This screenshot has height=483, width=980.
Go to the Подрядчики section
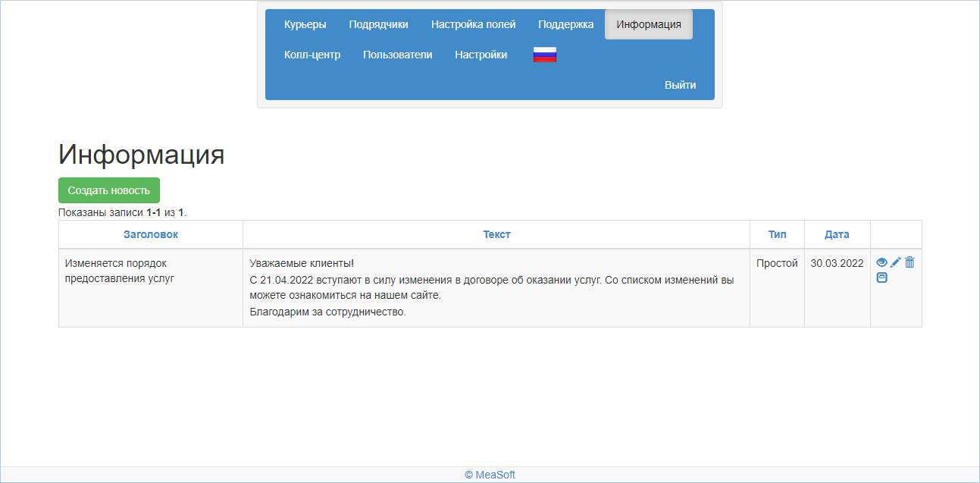379,24
